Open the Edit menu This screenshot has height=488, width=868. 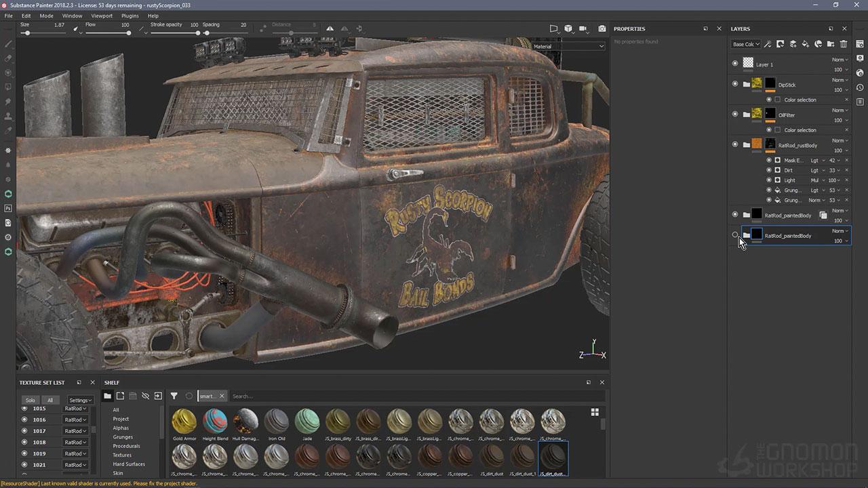point(26,16)
